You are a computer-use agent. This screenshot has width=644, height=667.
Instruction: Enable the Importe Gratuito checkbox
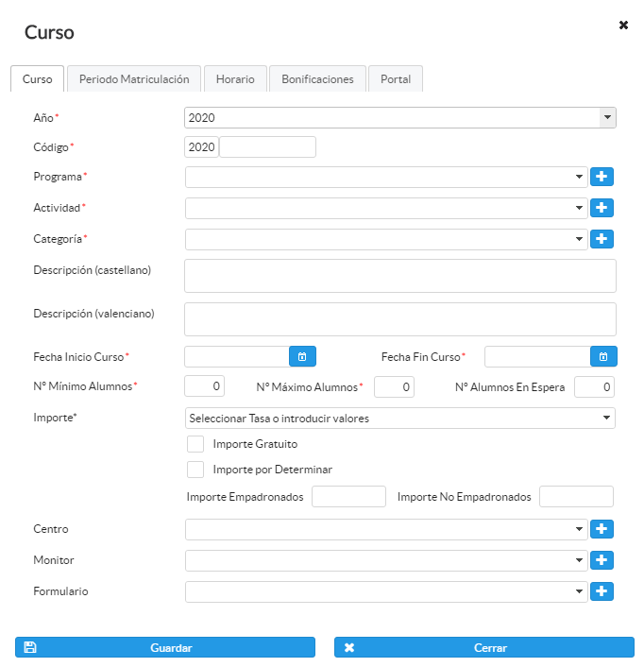pos(195,444)
